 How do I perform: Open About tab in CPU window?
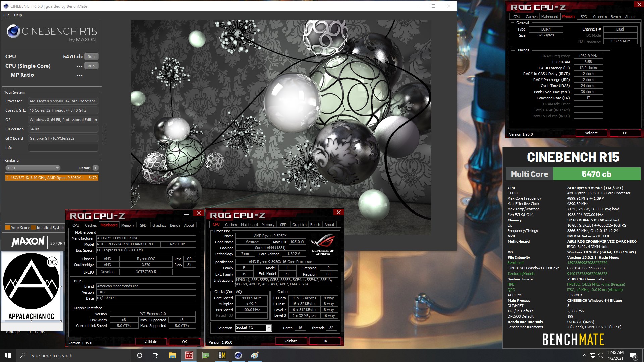(x=329, y=225)
